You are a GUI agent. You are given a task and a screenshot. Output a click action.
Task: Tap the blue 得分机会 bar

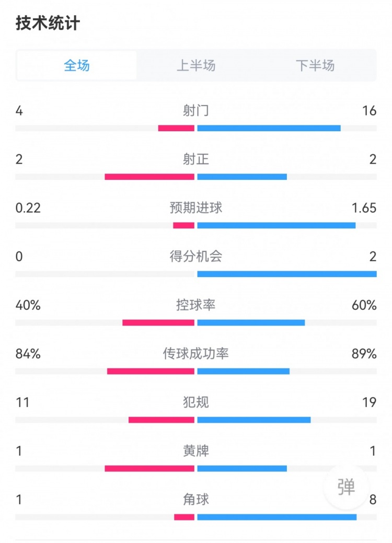pos(286,274)
